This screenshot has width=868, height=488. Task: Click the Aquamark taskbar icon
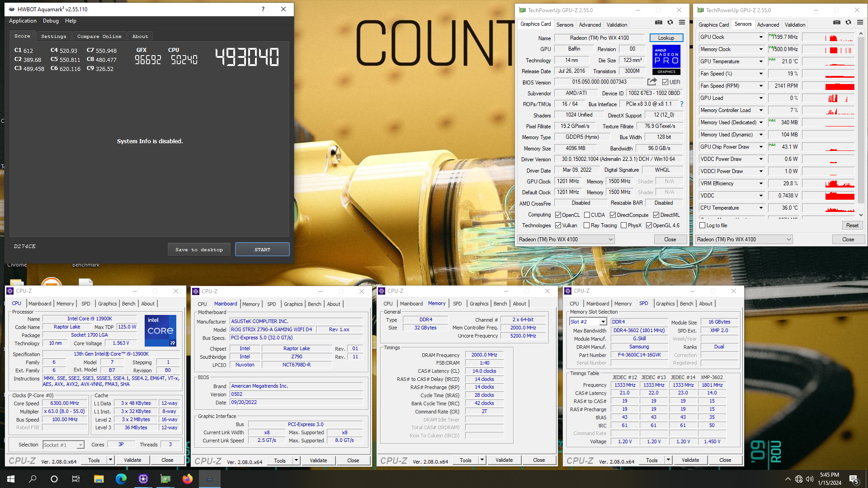[210, 479]
